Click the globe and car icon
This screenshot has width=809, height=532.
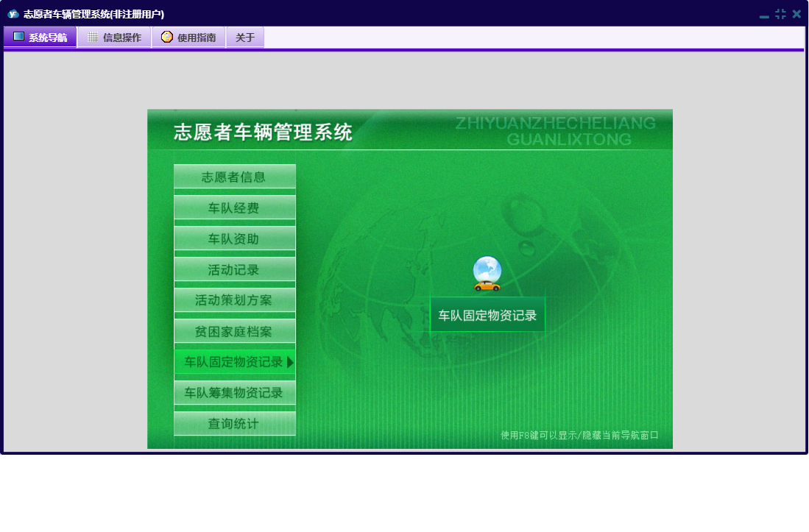[x=487, y=274]
